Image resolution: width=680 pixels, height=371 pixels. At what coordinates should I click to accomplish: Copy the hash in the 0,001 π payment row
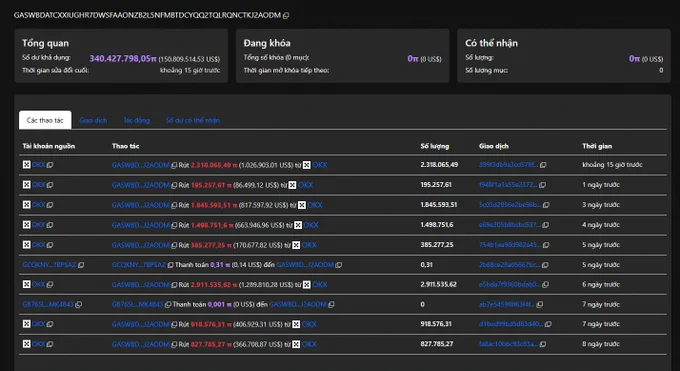click(x=539, y=305)
